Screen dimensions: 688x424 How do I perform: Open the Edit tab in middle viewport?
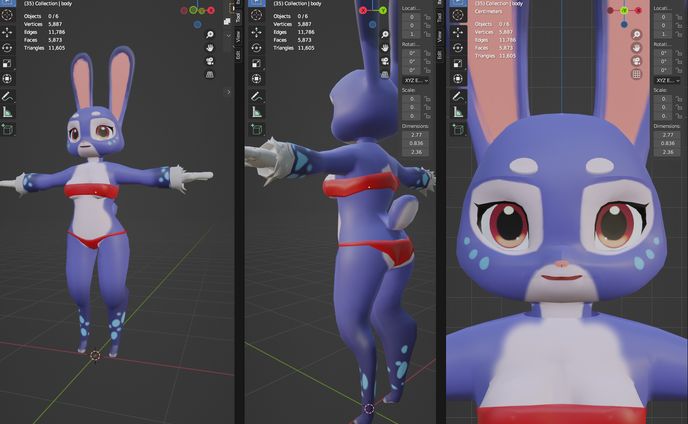pyautogui.click(x=439, y=55)
